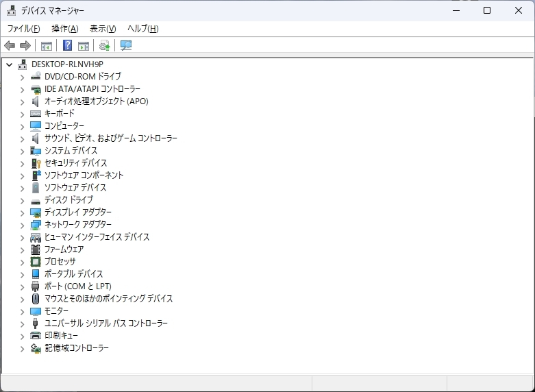The image size is (535, 392).
Task: Expand the プロセッサ node
Action: (x=22, y=262)
